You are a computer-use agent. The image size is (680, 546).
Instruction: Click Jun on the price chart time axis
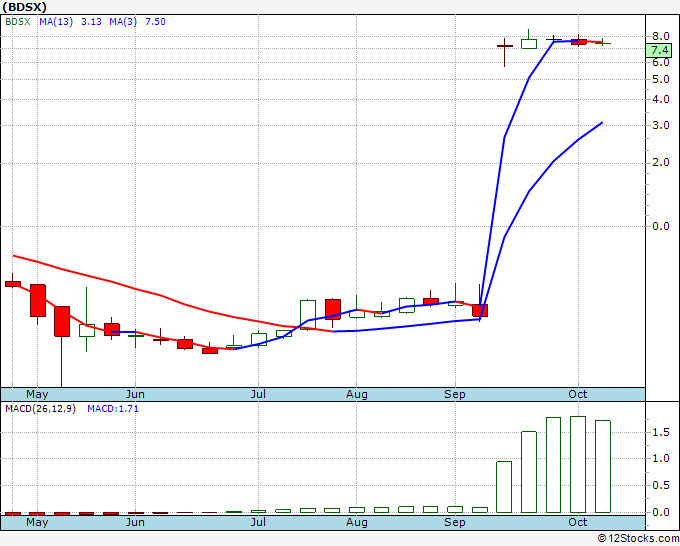click(x=135, y=394)
